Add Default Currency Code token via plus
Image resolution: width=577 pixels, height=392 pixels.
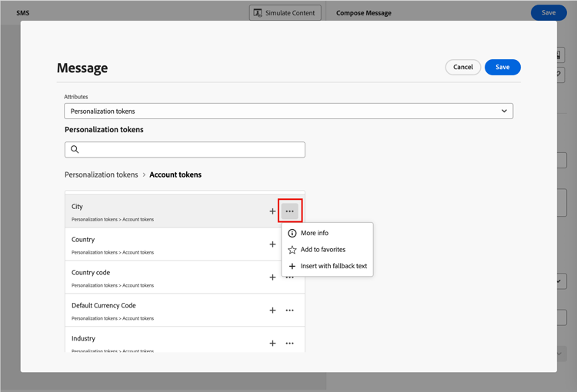click(x=272, y=311)
